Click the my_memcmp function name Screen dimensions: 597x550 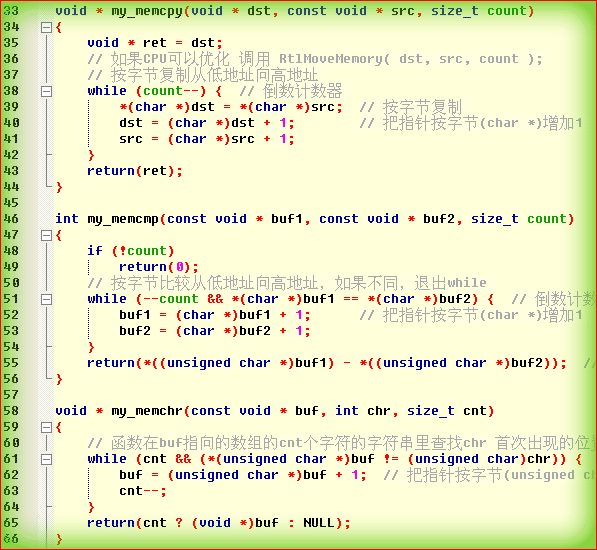pos(123,220)
